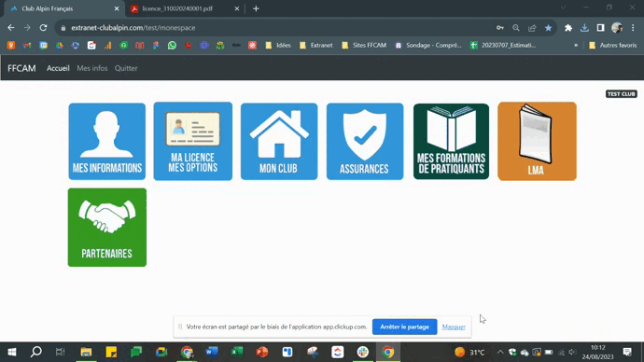Open the Autres favoris bookmarks folder
This screenshot has height=362, width=644.
[x=613, y=45]
